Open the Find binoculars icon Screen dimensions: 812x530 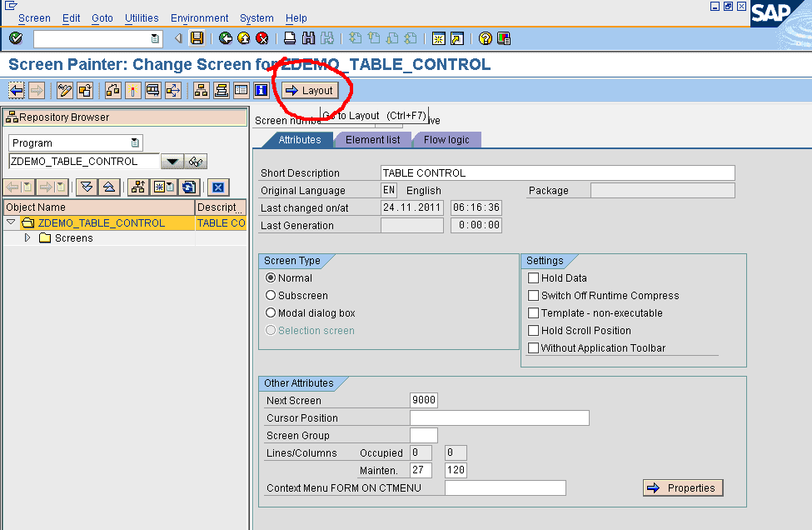pos(307,38)
